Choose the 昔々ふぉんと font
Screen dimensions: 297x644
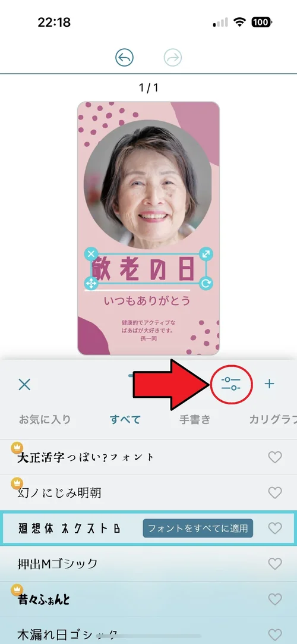tap(44, 599)
